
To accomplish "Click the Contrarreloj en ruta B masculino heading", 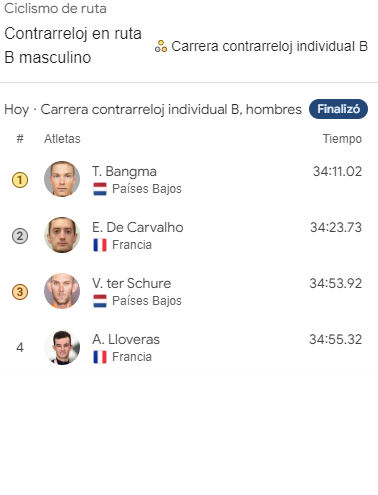I will point(73,45).
